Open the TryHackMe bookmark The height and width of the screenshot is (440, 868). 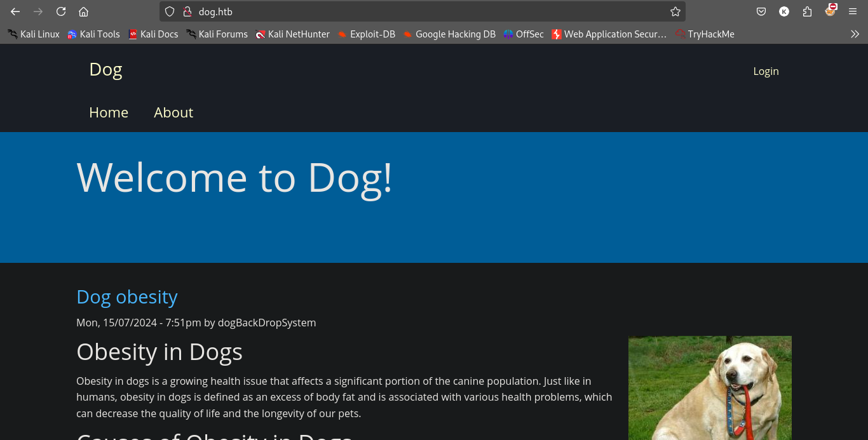click(705, 34)
